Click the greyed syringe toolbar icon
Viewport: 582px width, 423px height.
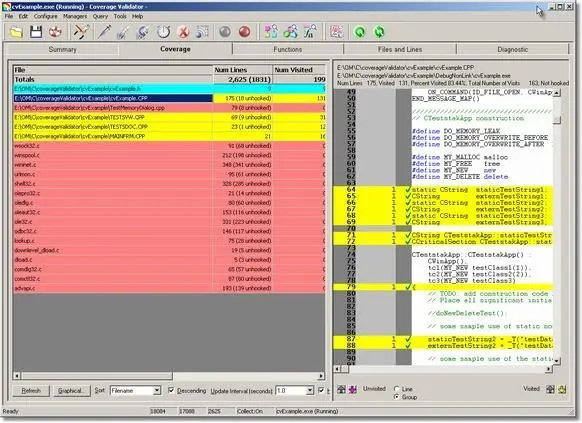(123, 32)
